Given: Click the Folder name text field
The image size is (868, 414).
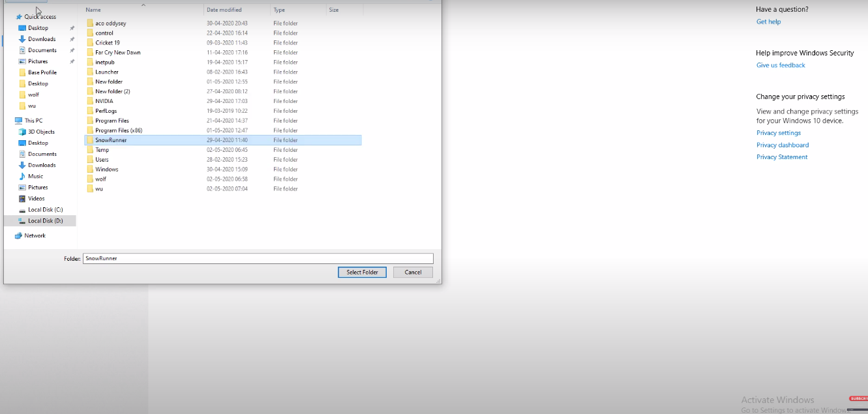Looking at the screenshot, I should [258, 258].
